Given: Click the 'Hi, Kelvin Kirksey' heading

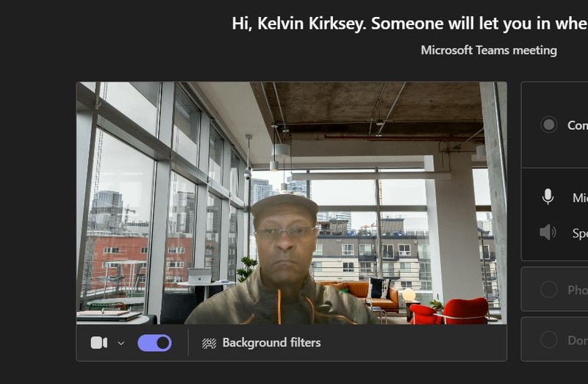Looking at the screenshot, I should (409, 24).
